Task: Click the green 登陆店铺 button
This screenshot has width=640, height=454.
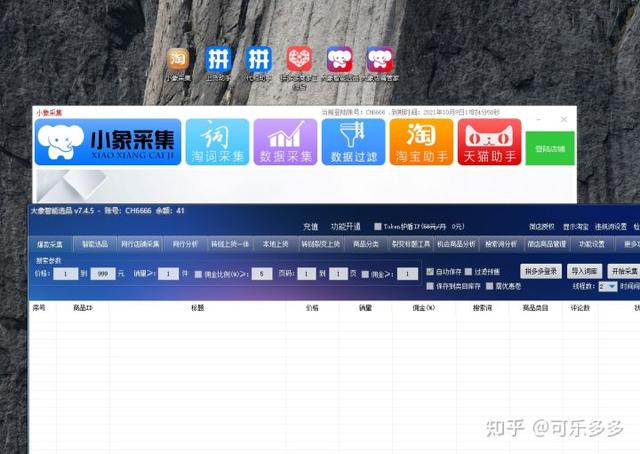Action: click(550, 148)
